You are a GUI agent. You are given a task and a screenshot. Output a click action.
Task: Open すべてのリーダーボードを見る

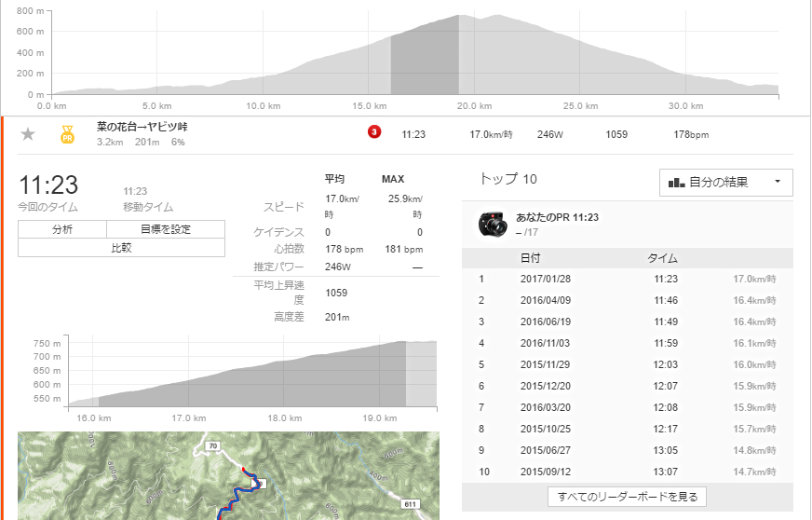pyautogui.click(x=627, y=497)
